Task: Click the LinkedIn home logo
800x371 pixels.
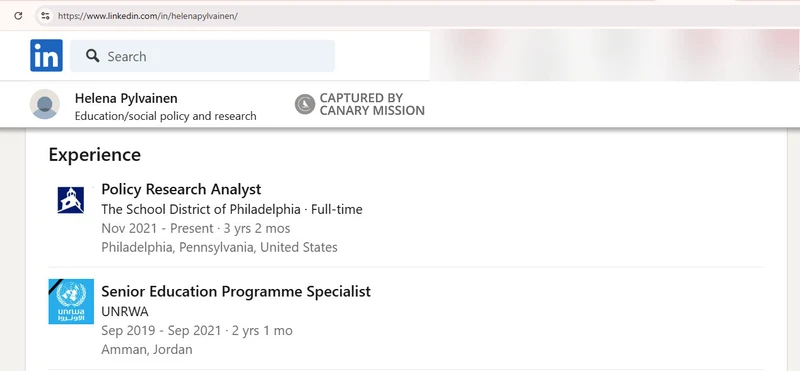Action: tap(46, 55)
